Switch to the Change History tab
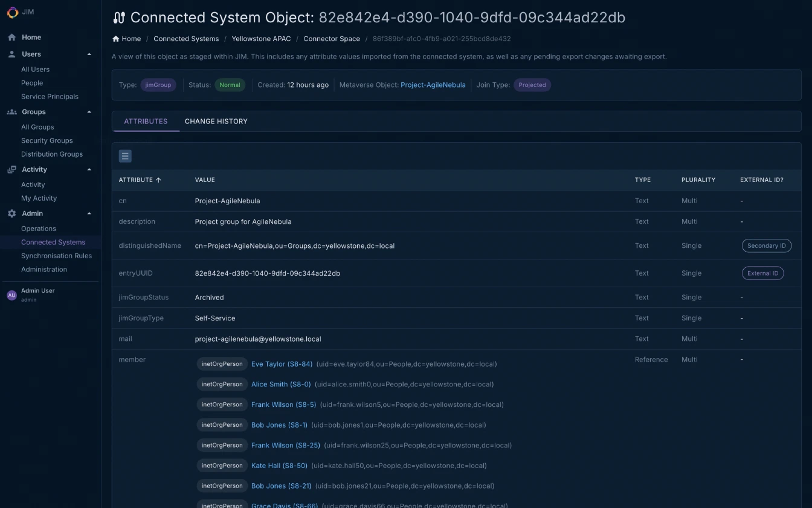The height and width of the screenshot is (508, 812). (216, 121)
